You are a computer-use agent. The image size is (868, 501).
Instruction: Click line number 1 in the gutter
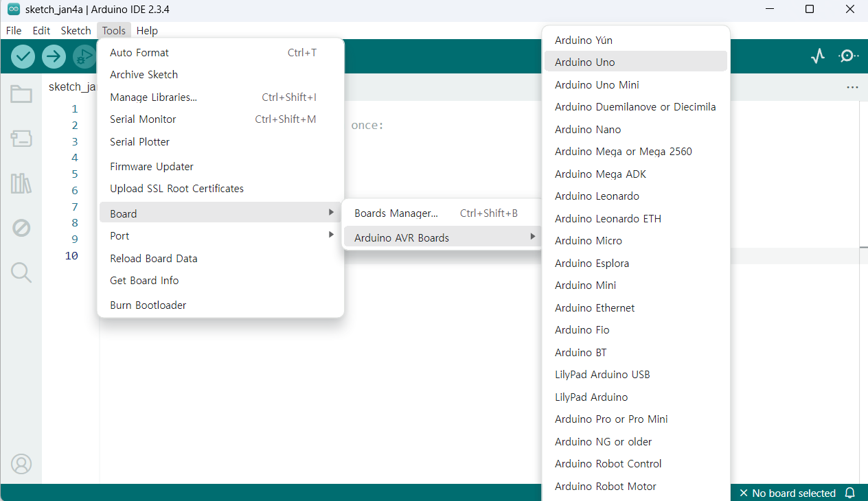tap(75, 108)
